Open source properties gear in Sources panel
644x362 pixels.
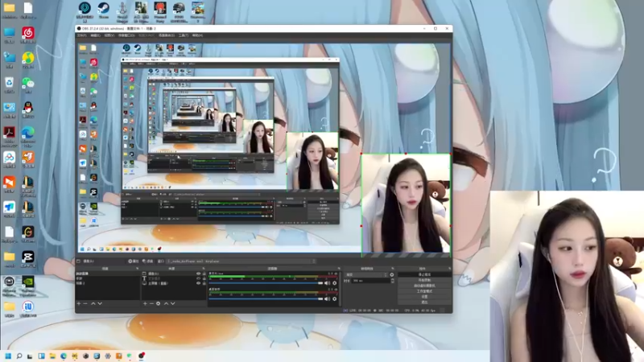point(158,304)
